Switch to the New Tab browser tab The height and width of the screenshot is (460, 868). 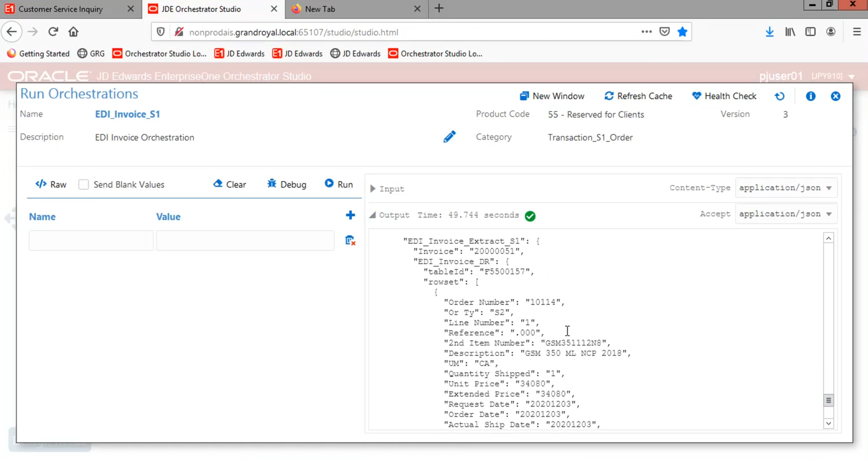coord(320,9)
